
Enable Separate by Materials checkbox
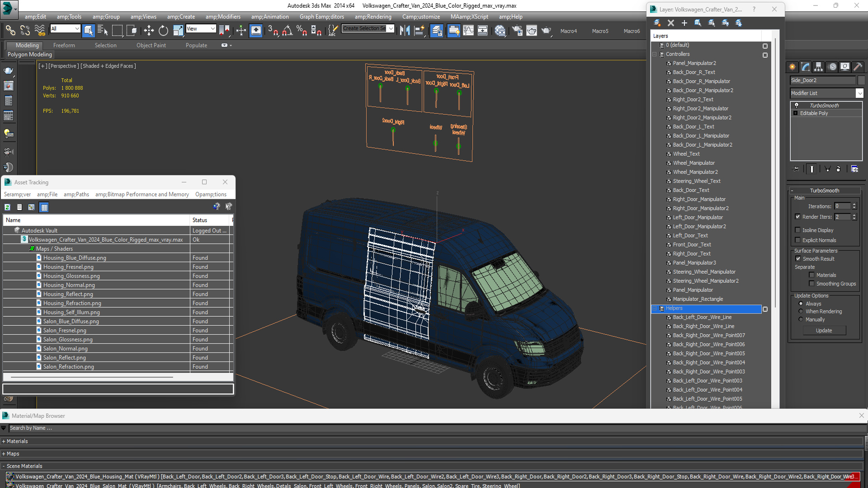tap(811, 275)
